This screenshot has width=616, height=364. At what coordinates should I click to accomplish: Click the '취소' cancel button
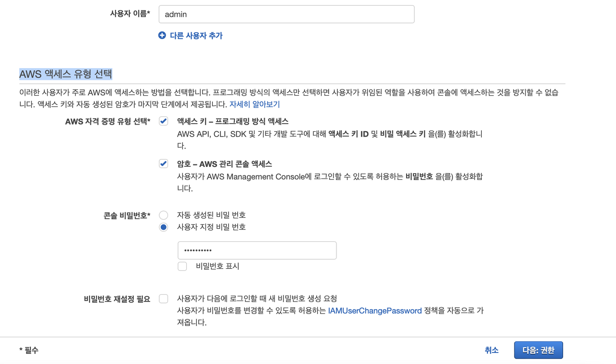(491, 350)
